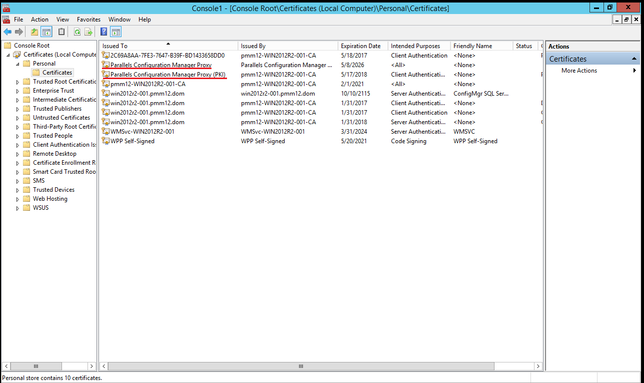Sort by Status column header
This screenshot has height=383, width=644.
[x=526, y=46]
